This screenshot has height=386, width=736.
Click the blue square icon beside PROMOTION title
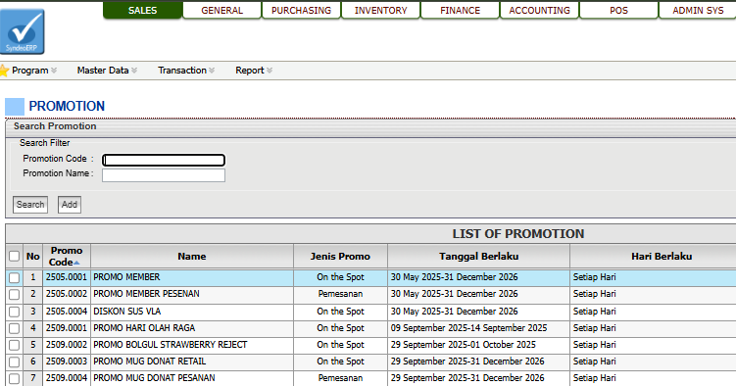point(15,107)
